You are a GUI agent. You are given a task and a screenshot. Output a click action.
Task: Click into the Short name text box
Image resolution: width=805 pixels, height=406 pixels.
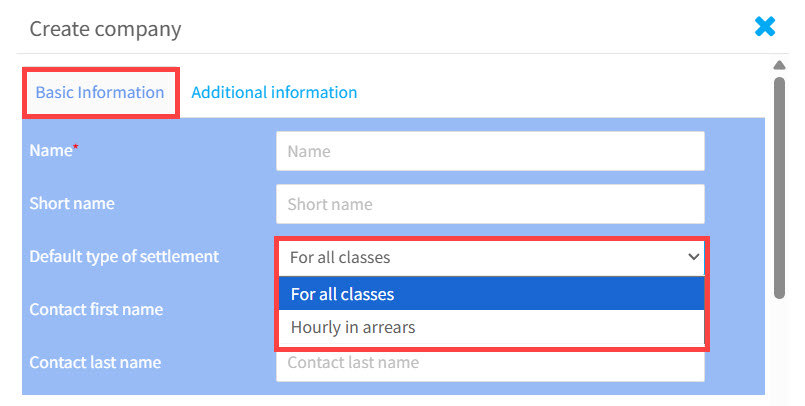[x=490, y=204]
